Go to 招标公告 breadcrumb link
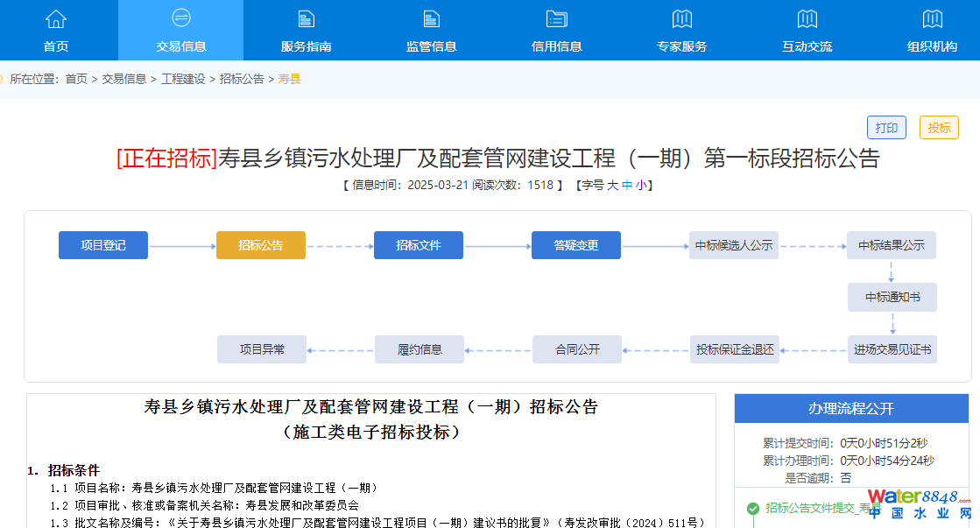The height and width of the screenshot is (528, 980). coord(242,79)
